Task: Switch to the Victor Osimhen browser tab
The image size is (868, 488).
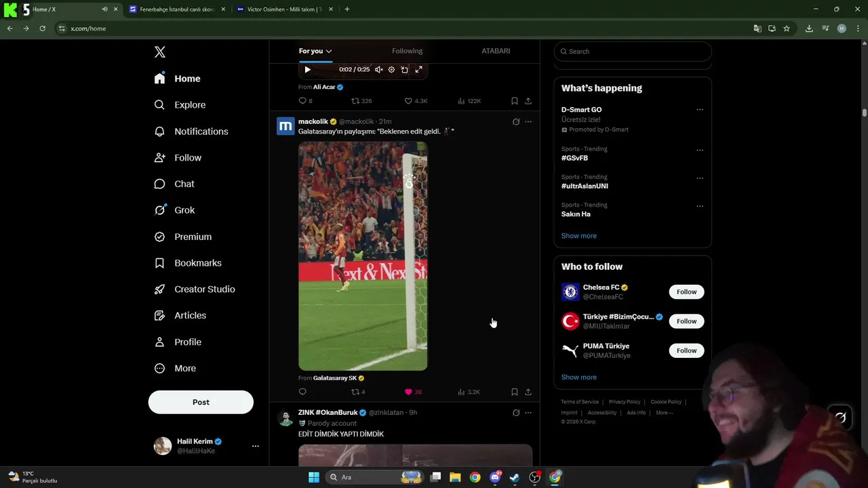Action: point(283,9)
